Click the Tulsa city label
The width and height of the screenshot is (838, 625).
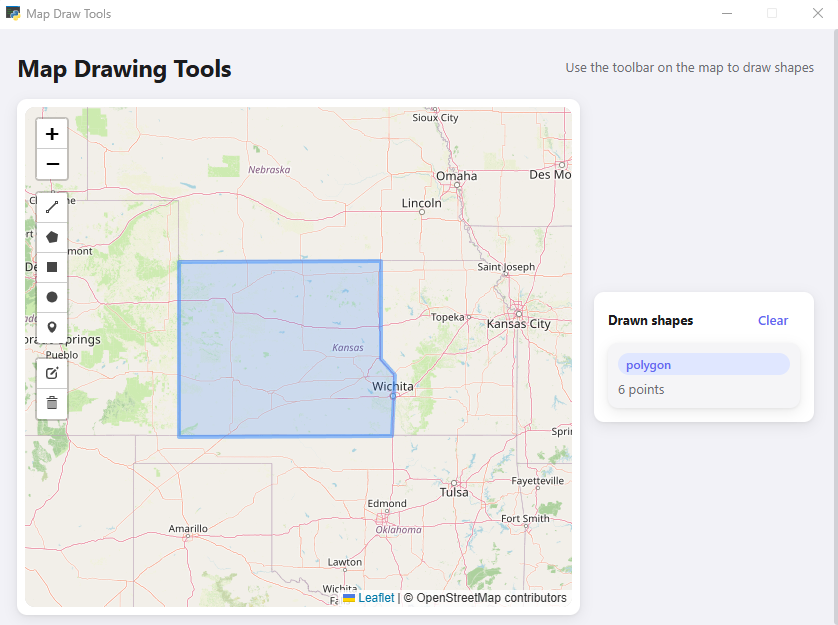coord(454,492)
